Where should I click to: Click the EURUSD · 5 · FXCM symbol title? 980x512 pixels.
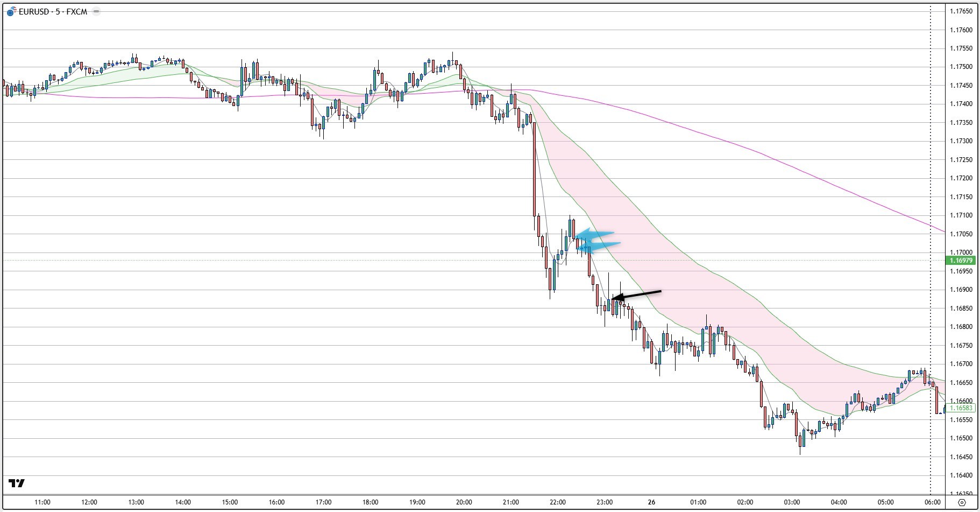point(53,12)
